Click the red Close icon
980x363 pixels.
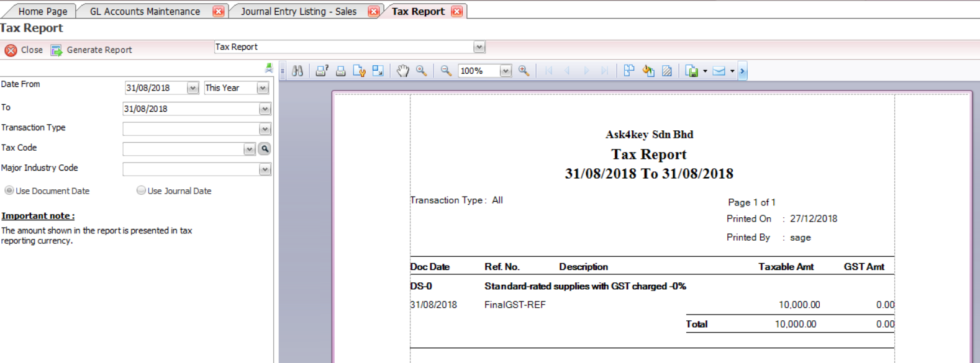(x=11, y=50)
